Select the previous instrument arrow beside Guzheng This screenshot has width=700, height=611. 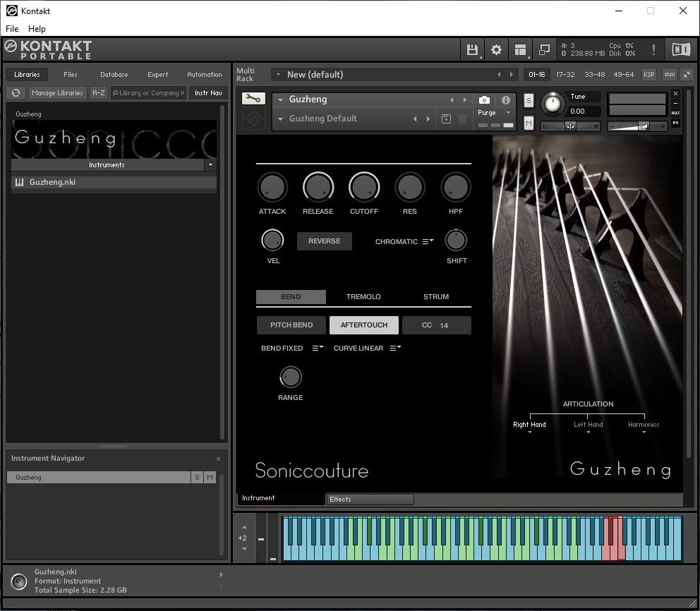tap(452, 100)
